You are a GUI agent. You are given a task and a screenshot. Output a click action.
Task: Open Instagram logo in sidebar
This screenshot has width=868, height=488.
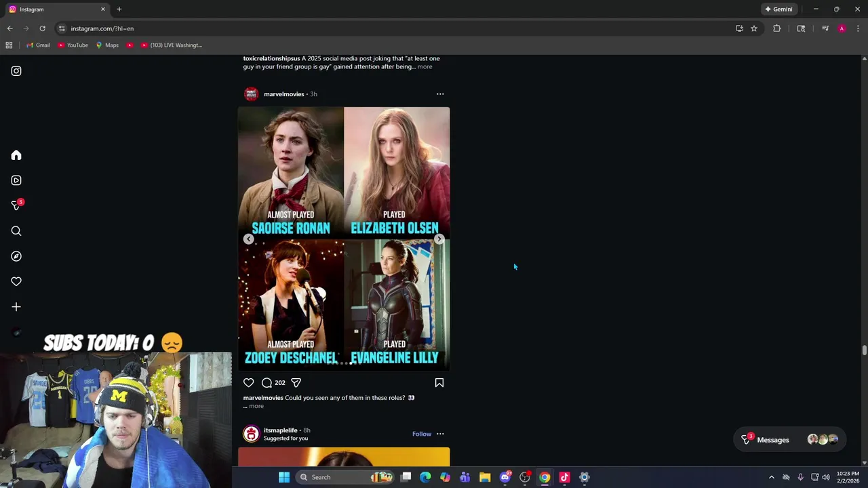click(x=16, y=71)
